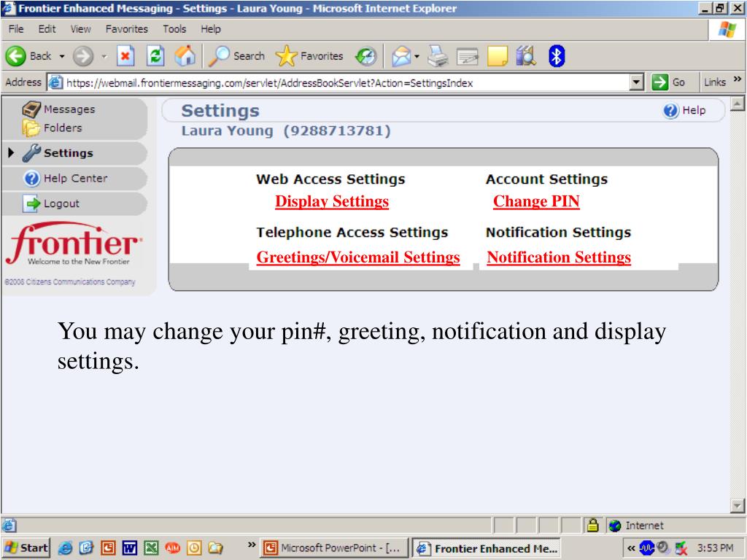Click the Refresh page icon
The height and width of the screenshot is (560, 747).
[x=155, y=56]
